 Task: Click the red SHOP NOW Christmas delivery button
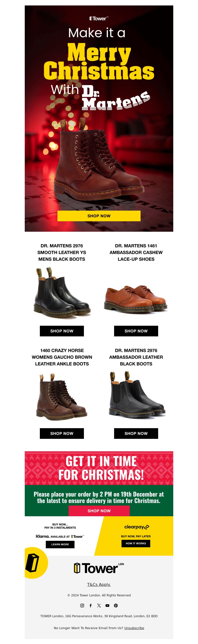(x=99, y=511)
